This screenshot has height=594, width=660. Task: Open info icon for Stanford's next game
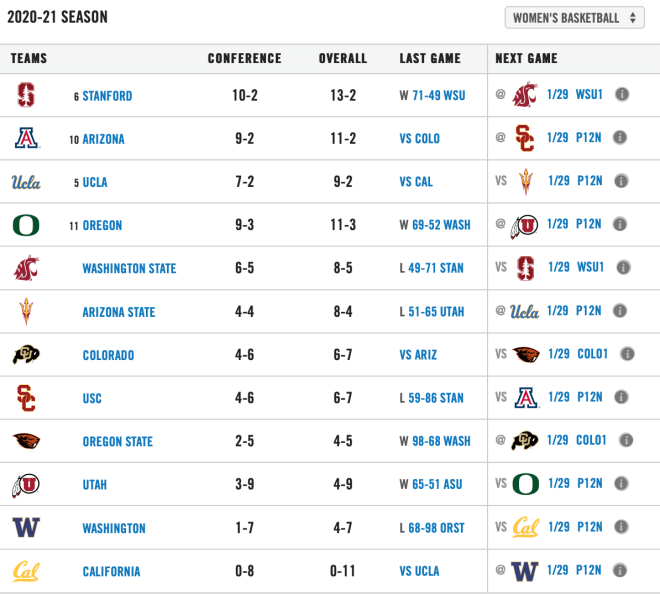[x=622, y=94]
